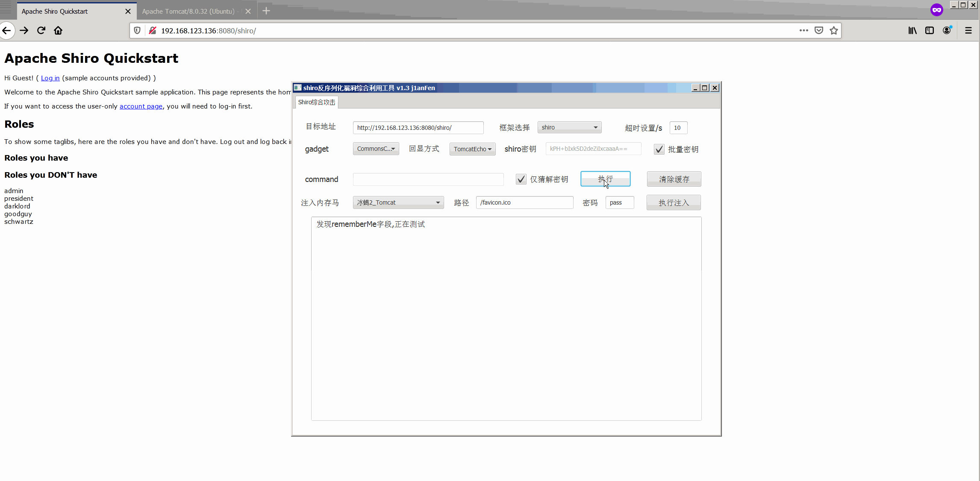
Task: Uncheck the 批量密钥 checkbox
Action: click(x=659, y=149)
